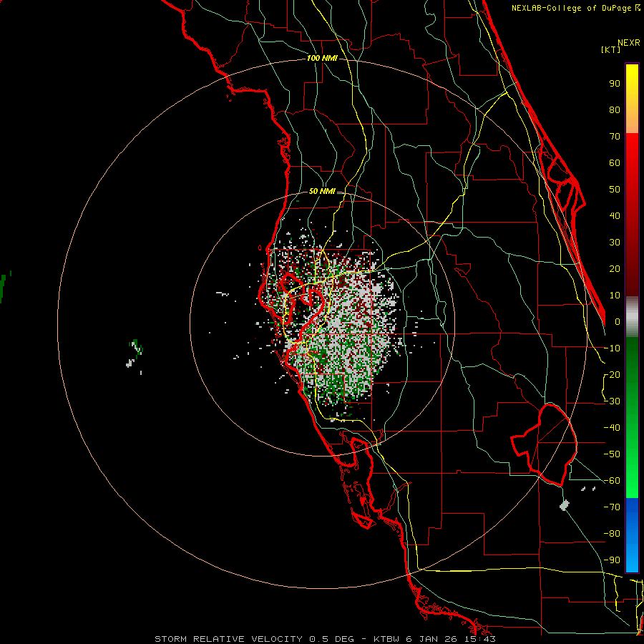This screenshot has height=644, width=644.
Task: Select the 30 value on velocity scale
Action: tap(615, 243)
